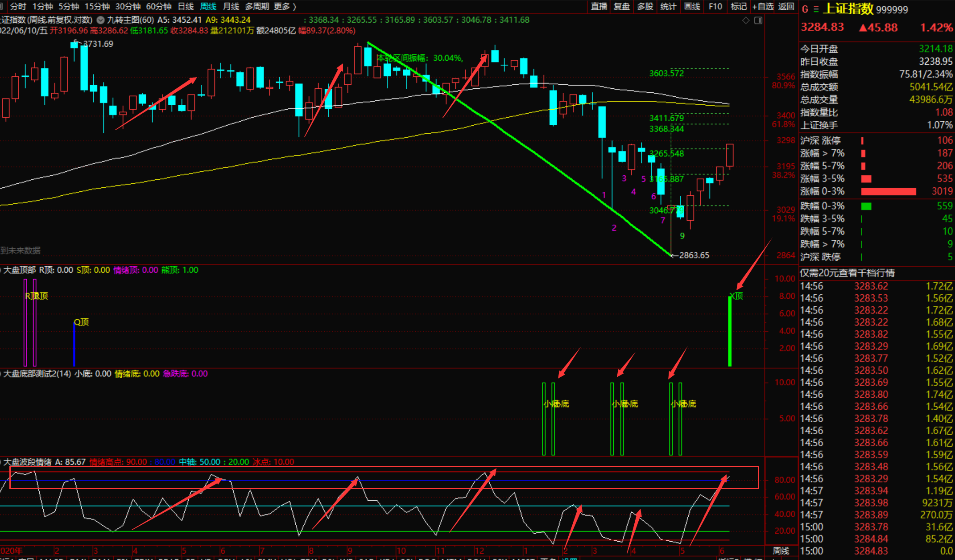
Task: Click the 返回 button
Action: click(786, 6)
